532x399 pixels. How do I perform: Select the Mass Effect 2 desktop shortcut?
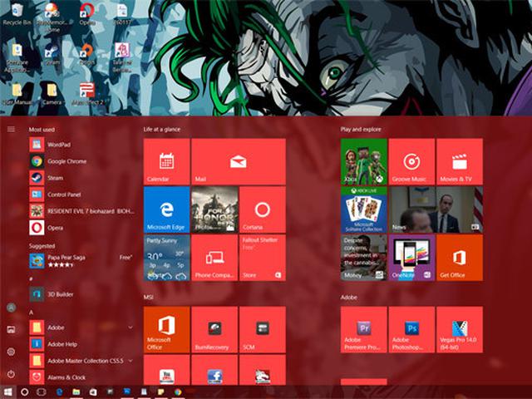(x=87, y=94)
